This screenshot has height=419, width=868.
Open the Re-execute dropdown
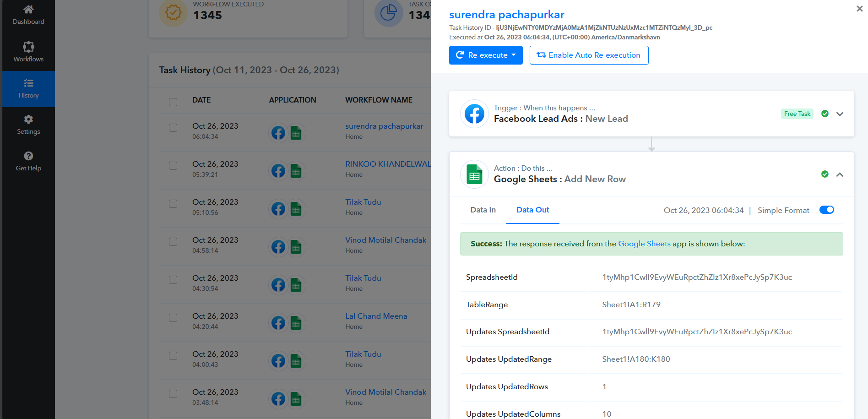pyautogui.click(x=486, y=55)
